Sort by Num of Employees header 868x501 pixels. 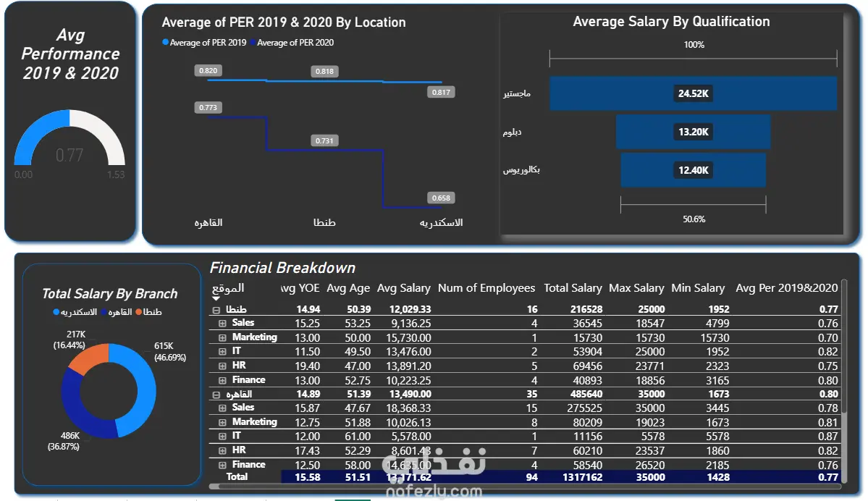point(486,288)
